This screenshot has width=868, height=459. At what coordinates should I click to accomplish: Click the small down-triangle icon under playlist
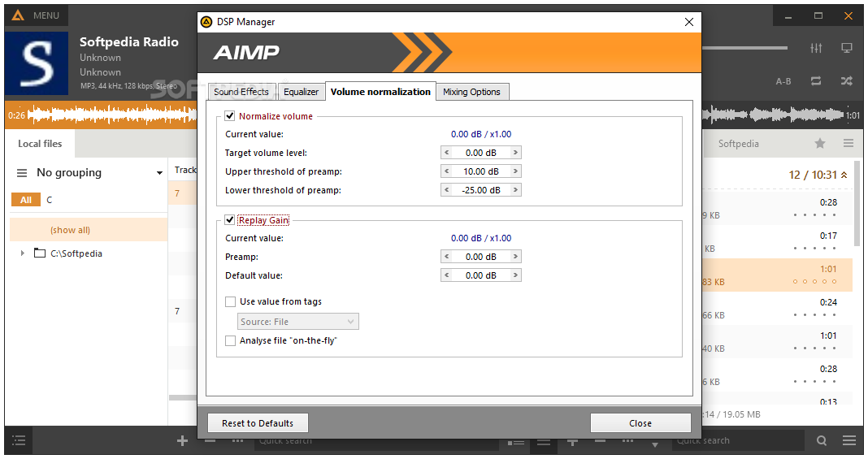(655, 444)
